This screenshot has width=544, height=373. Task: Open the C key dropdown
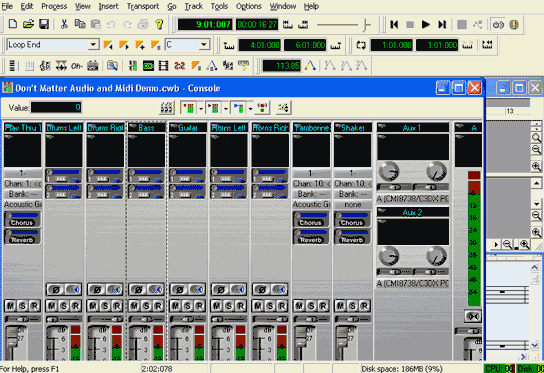tap(204, 45)
